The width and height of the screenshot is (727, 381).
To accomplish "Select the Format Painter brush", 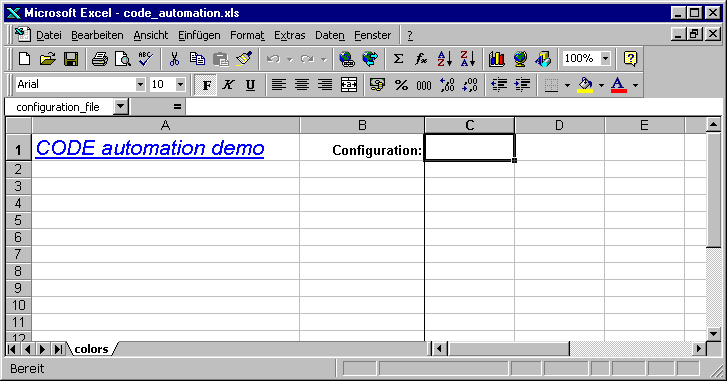I will (x=244, y=59).
